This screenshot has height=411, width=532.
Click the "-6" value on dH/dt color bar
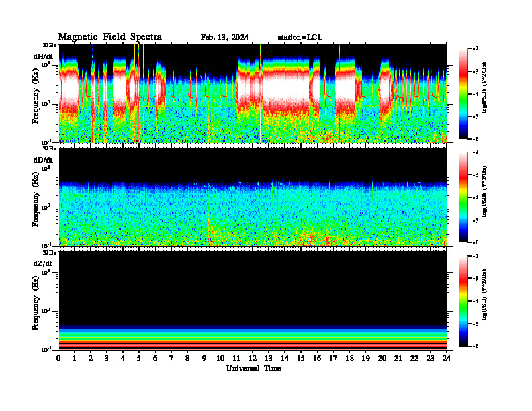coord(475,139)
